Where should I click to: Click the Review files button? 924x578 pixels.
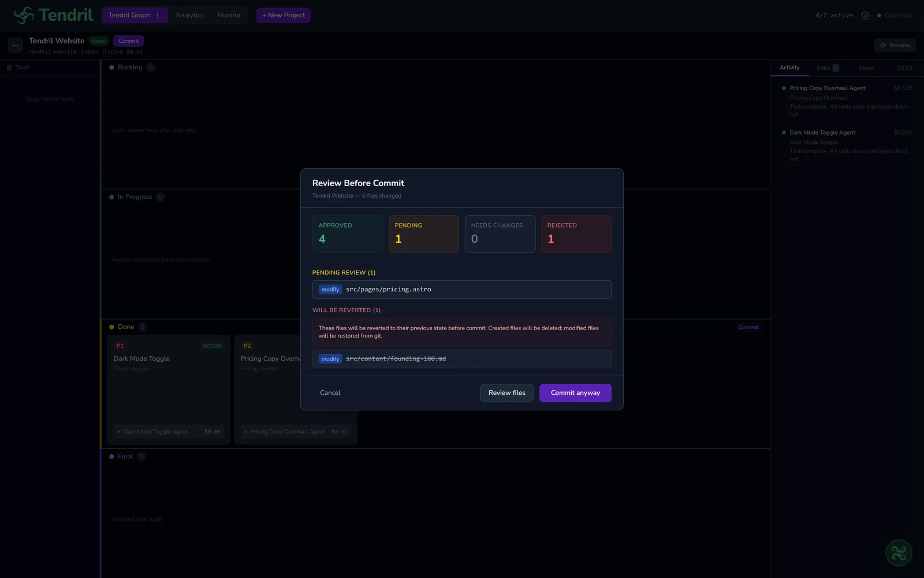click(506, 393)
